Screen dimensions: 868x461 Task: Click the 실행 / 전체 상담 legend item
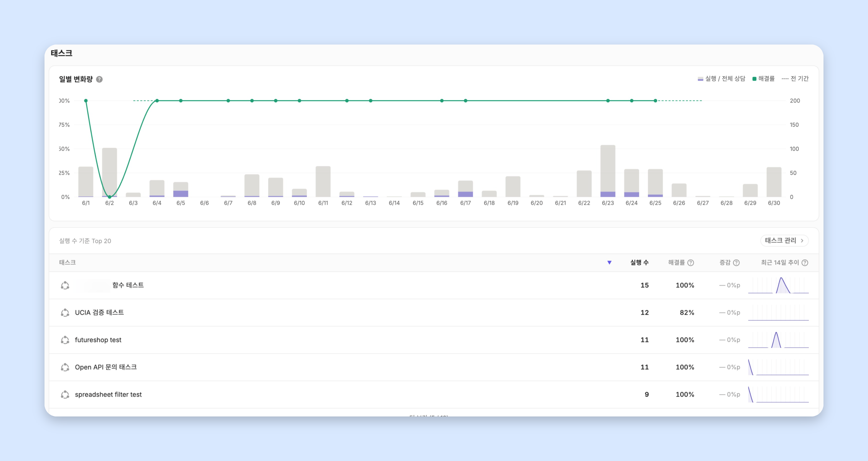[x=721, y=79]
